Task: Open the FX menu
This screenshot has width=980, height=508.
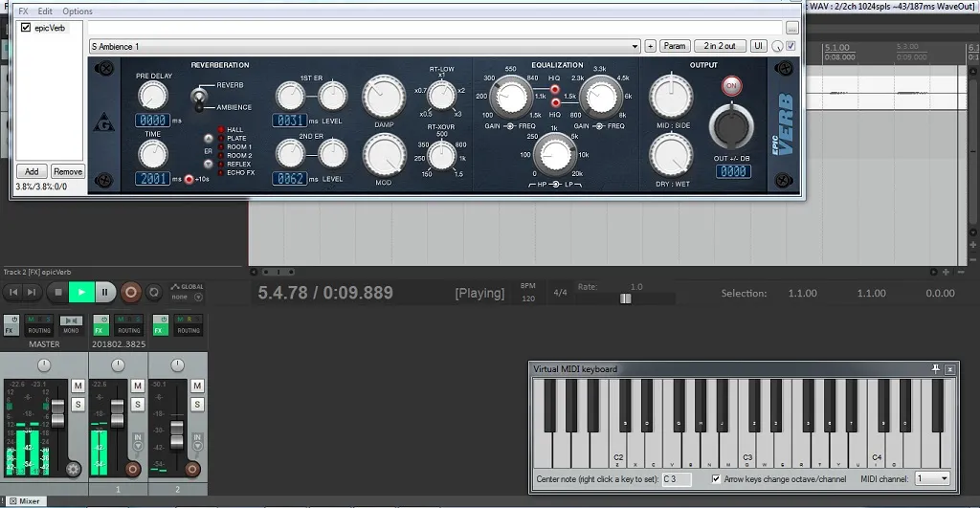Action: [x=23, y=11]
